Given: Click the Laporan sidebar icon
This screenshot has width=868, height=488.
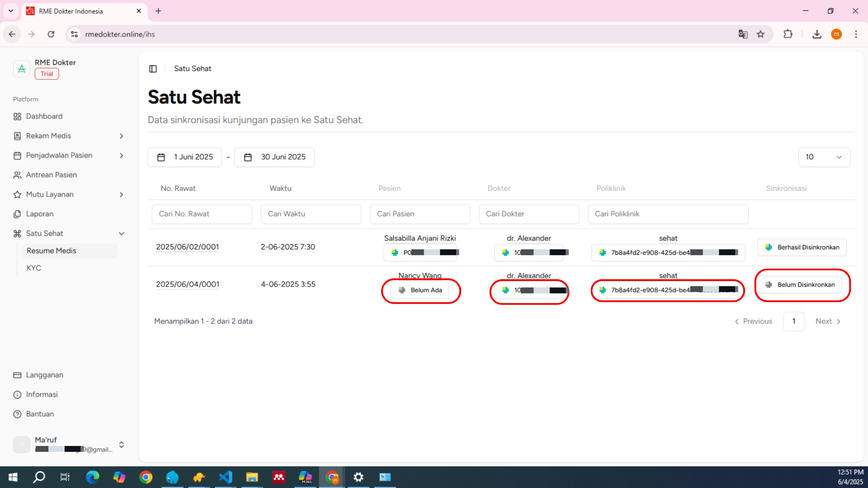Looking at the screenshot, I should tap(17, 214).
